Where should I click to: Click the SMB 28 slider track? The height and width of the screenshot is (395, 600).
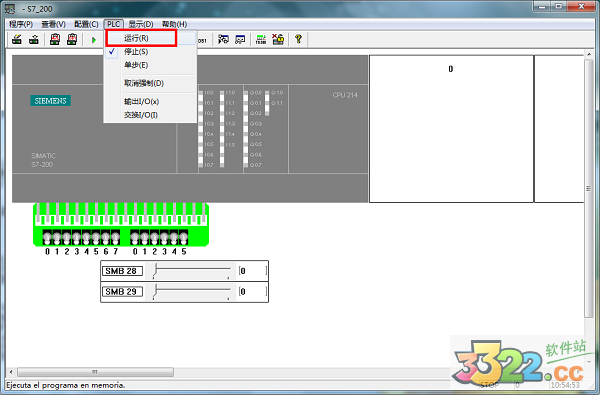(x=191, y=271)
